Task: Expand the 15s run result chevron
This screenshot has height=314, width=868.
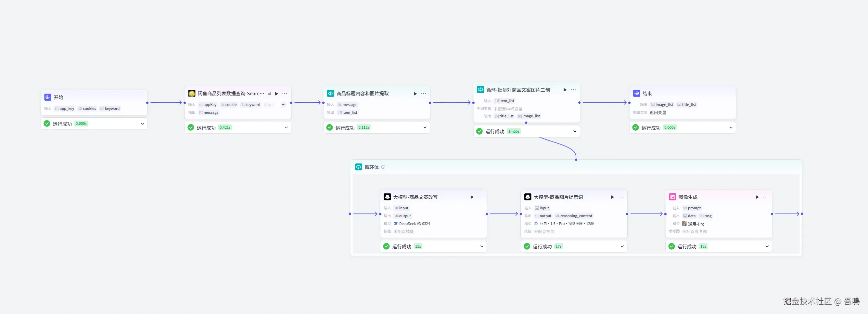Action: pos(481,246)
